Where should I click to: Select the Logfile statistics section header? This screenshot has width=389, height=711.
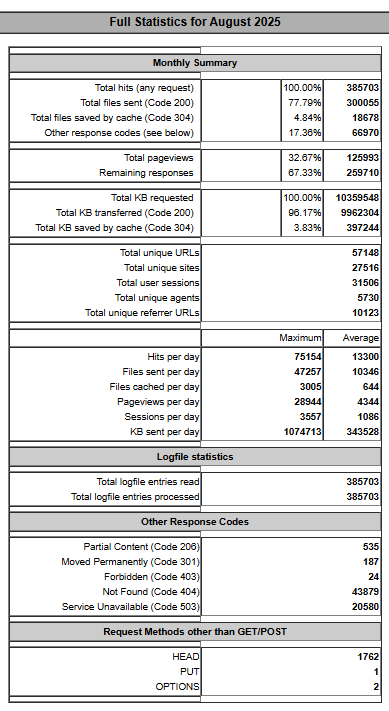coord(195,457)
